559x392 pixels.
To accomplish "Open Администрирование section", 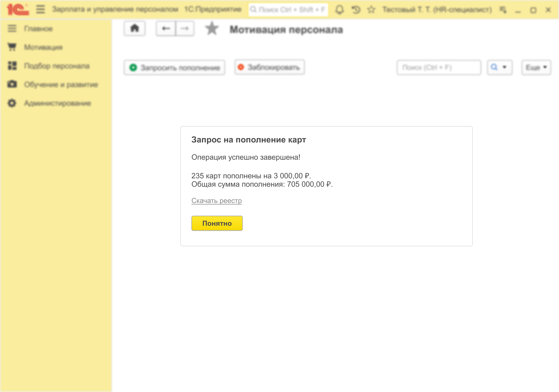I will tap(58, 103).
